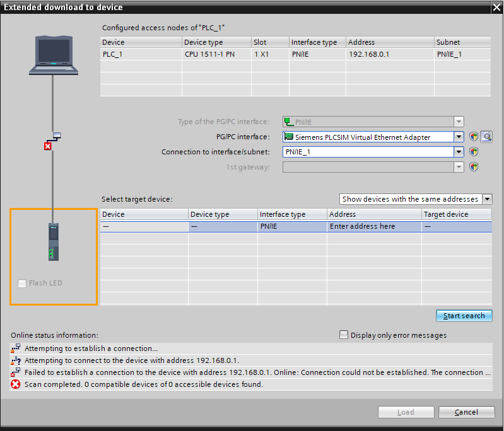Image resolution: width=504 pixels, height=431 pixels.
Task: Click the shield icon beside Connection to interface/subnet
Action: tap(474, 152)
